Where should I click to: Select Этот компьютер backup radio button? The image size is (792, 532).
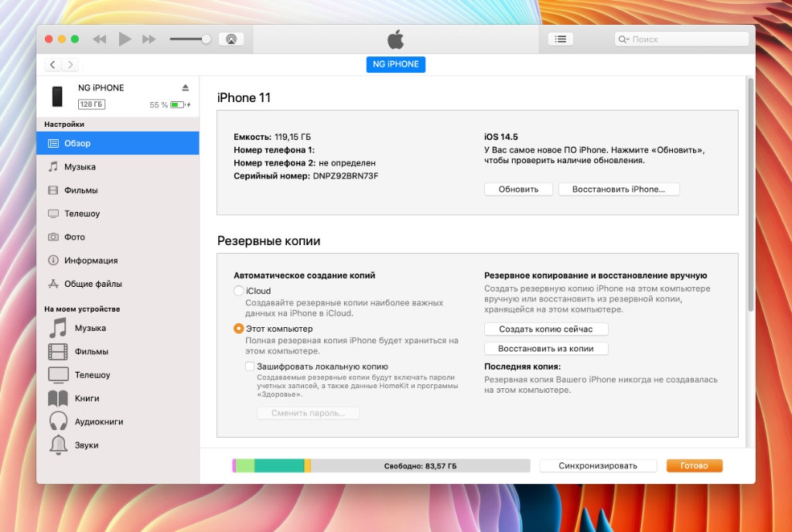[239, 329]
